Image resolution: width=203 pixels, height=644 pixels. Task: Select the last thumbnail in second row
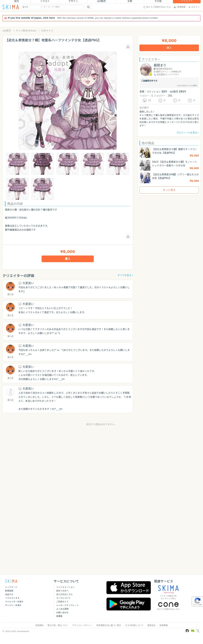tap(43, 189)
